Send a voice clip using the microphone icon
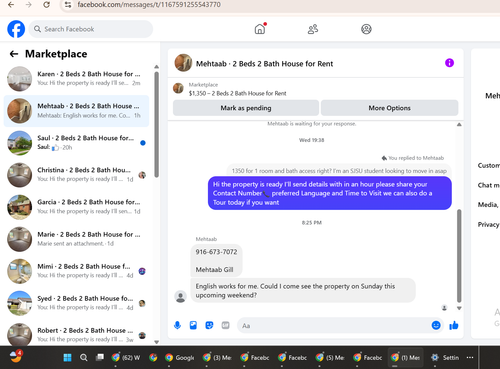 [x=177, y=325]
